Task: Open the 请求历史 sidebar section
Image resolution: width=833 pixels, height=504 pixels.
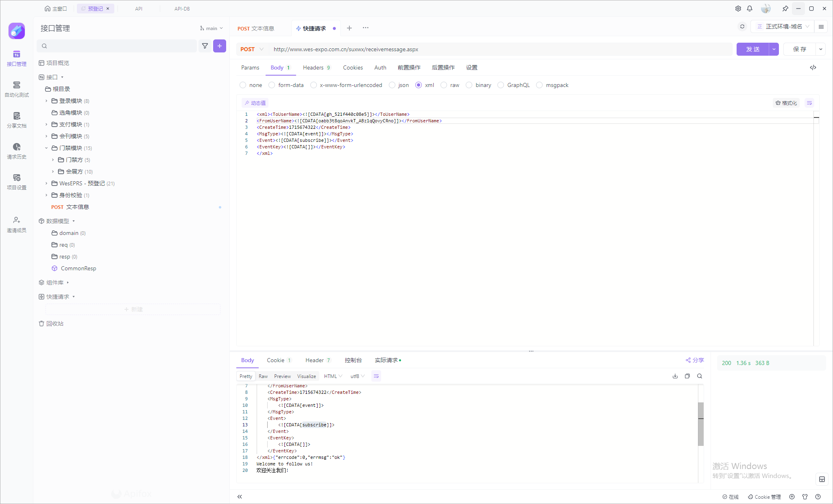Action: point(16,150)
